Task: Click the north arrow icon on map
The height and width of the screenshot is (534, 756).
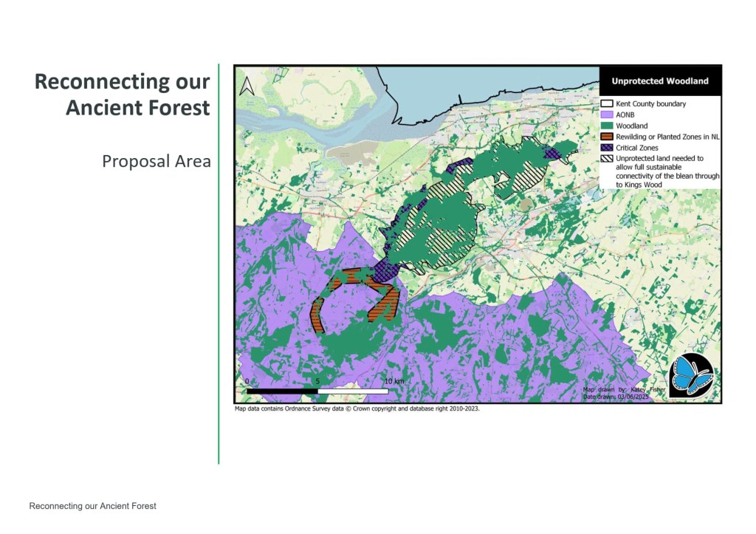Action: click(248, 86)
